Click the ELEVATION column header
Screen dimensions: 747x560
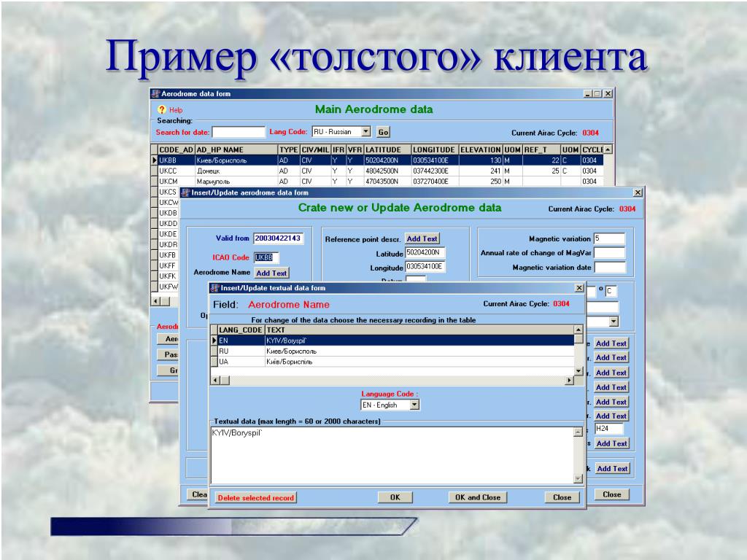click(x=480, y=149)
